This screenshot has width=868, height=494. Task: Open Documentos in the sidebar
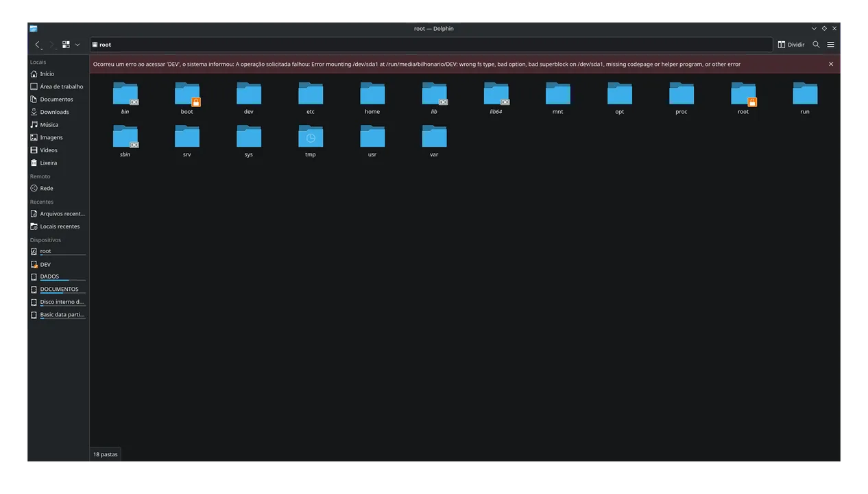[x=58, y=99]
